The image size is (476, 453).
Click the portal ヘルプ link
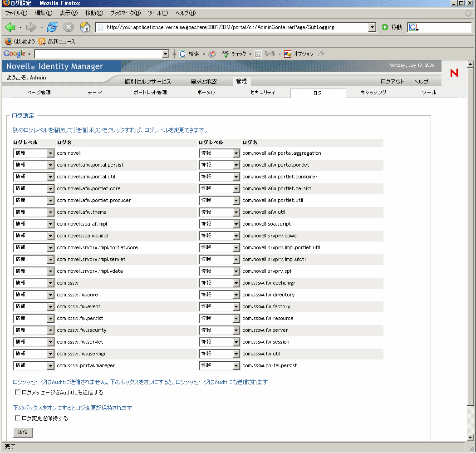point(421,81)
